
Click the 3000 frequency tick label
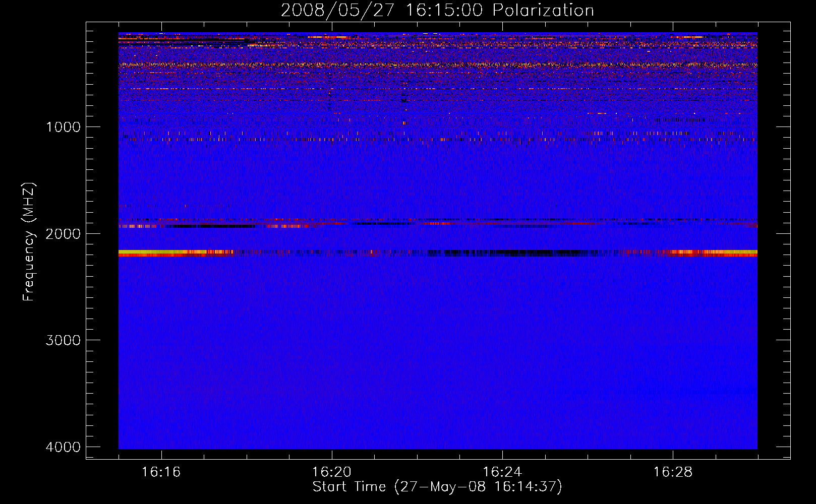tap(64, 340)
